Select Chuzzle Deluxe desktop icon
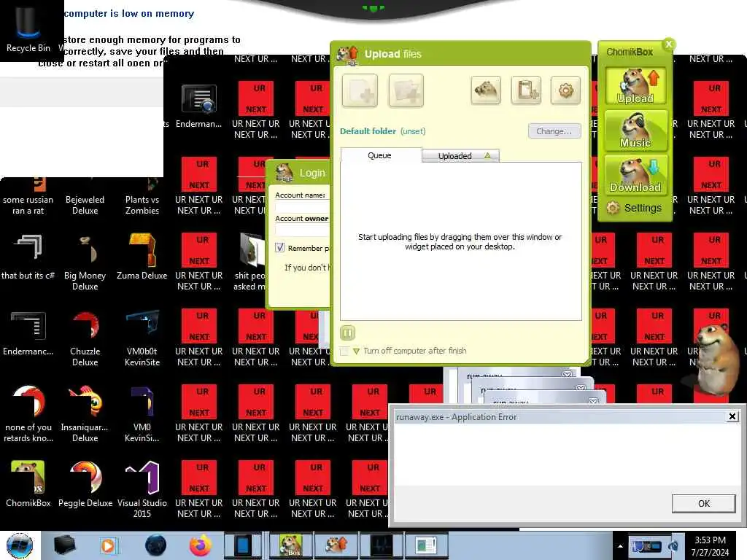Screen dimensions: 747x560 [x=85, y=338]
